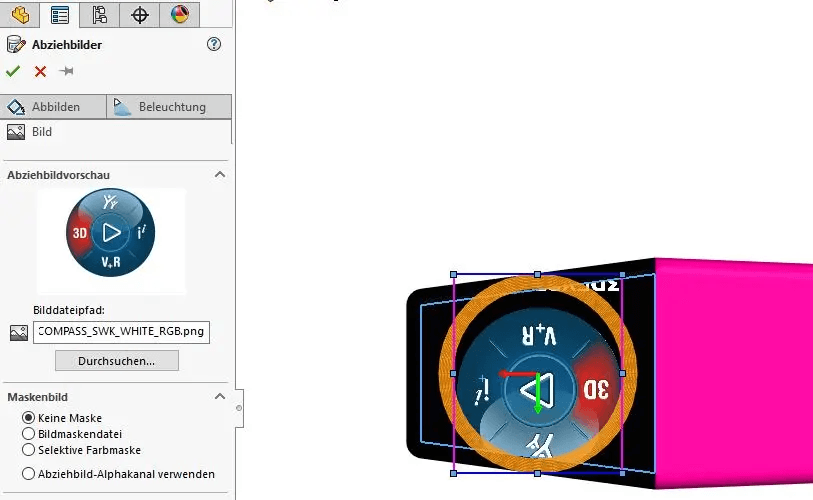Select the Keine Maske option

(28, 418)
